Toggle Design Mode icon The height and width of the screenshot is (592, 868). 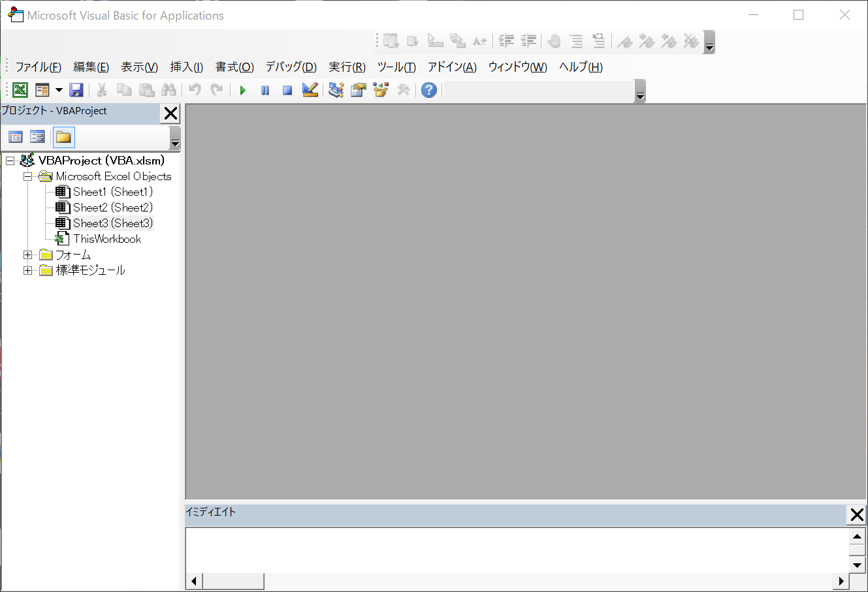click(x=310, y=90)
